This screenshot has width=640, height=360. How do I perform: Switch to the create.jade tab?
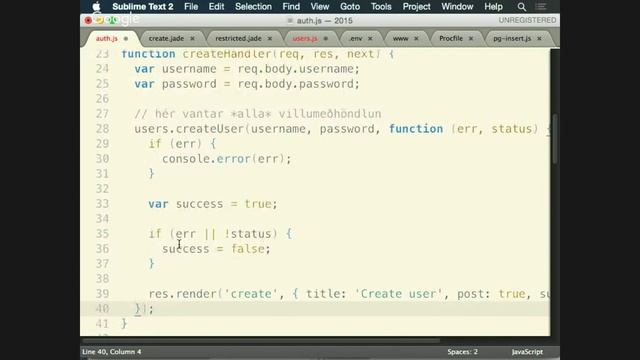point(166,38)
